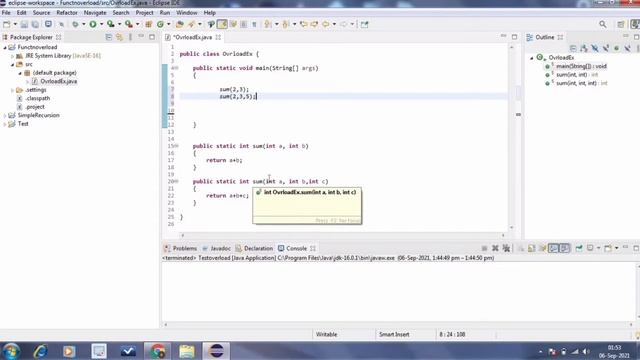Screen dimensions: 640x360
Task: Toggle Hide Local Types in Outline toolbar
Action: tap(627, 48)
